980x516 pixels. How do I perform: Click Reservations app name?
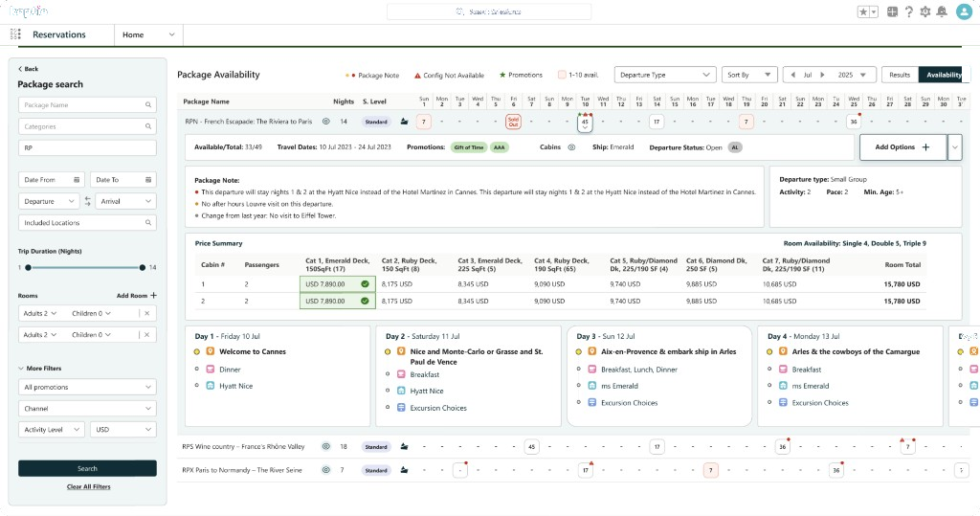tap(59, 34)
